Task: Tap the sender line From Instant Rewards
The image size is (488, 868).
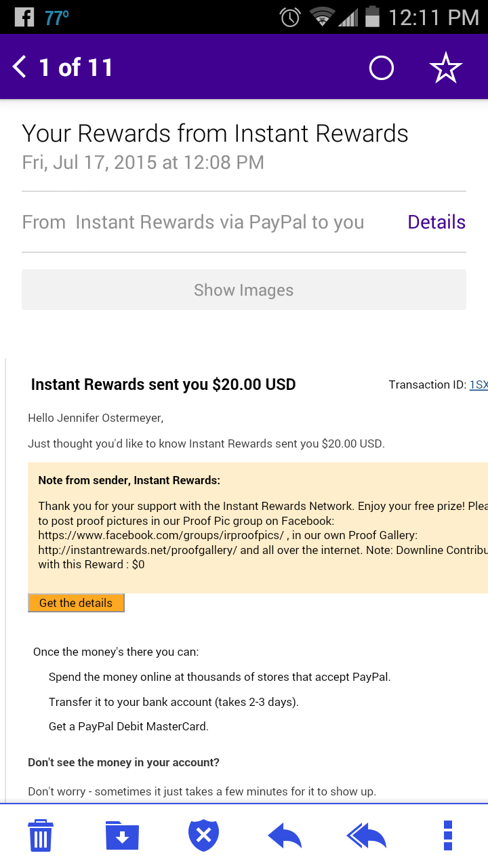Action: pos(193,222)
